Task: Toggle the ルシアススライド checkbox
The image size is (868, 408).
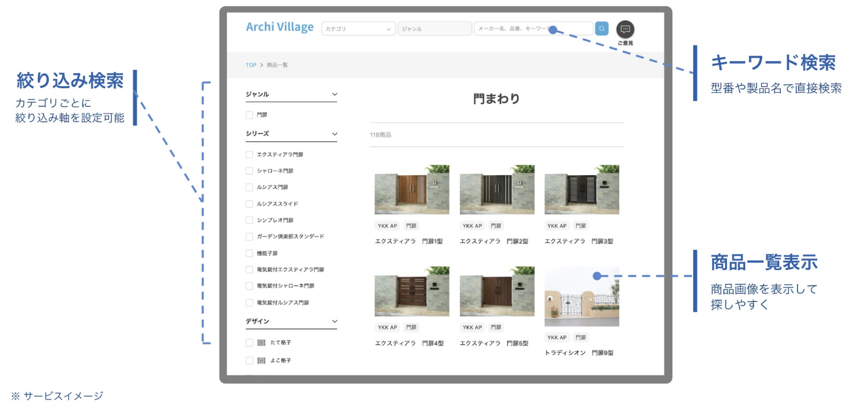Action: (x=249, y=204)
